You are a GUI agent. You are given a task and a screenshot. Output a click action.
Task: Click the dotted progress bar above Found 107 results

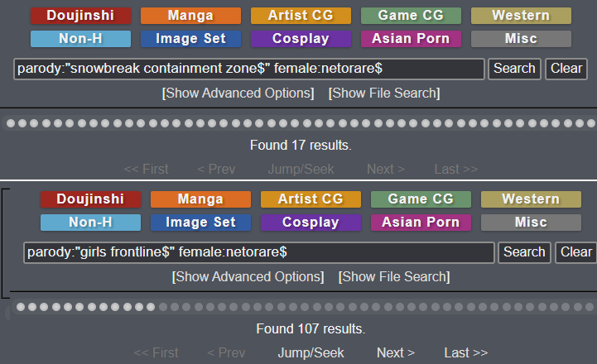pos(304,307)
